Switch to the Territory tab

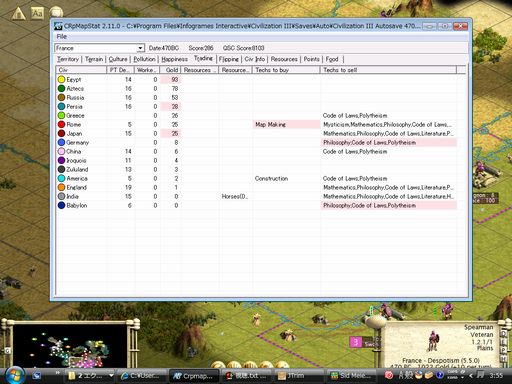click(x=68, y=59)
